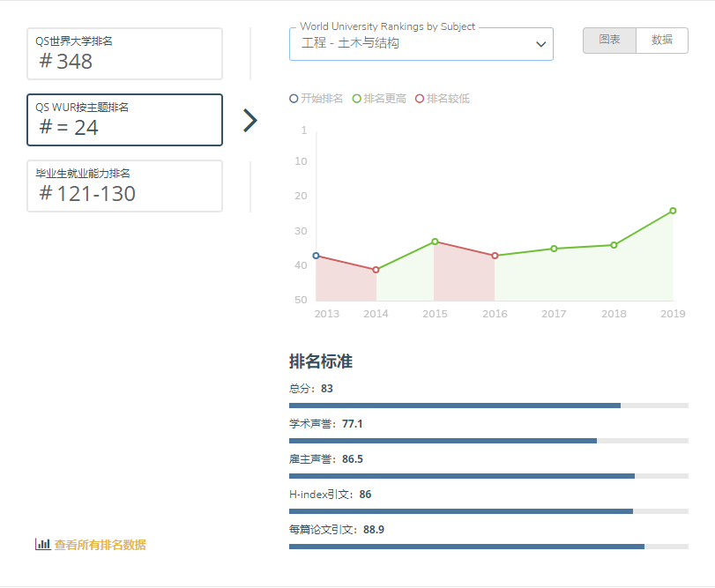This screenshot has height=588, width=715.
Task: Open 查看所有排名数据 link
Action: pos(100,545)
